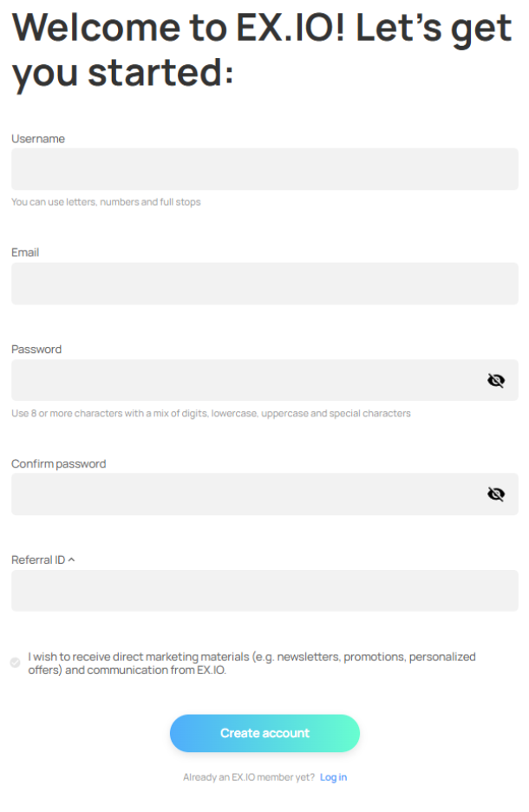
Task: Select the Password text box
Action: [x=247, y=380]
